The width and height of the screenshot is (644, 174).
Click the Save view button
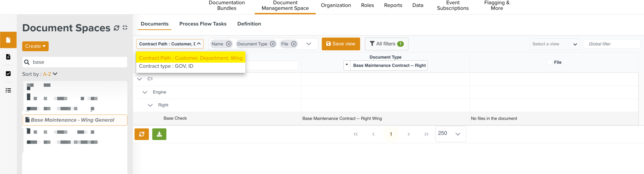341,44
